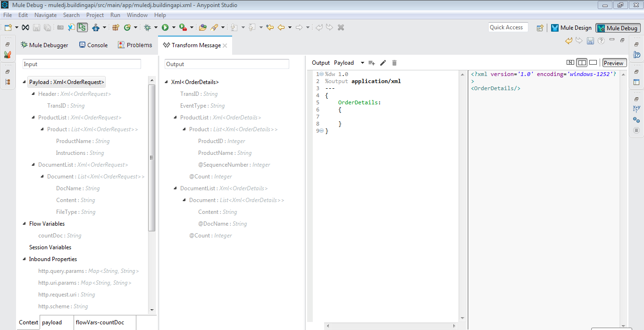Run the Mule application with the green play icon

(x=166, y=27)
